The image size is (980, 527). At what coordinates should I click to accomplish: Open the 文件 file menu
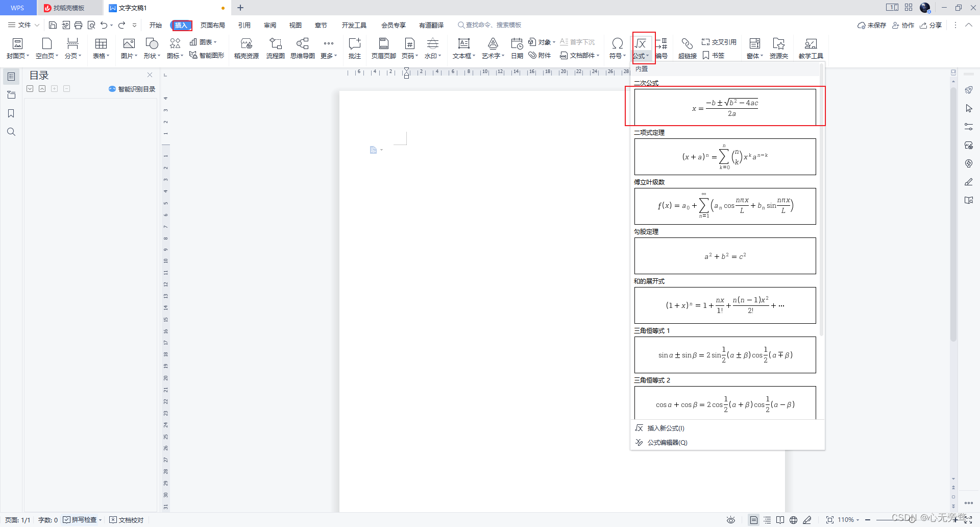point(23,25)
